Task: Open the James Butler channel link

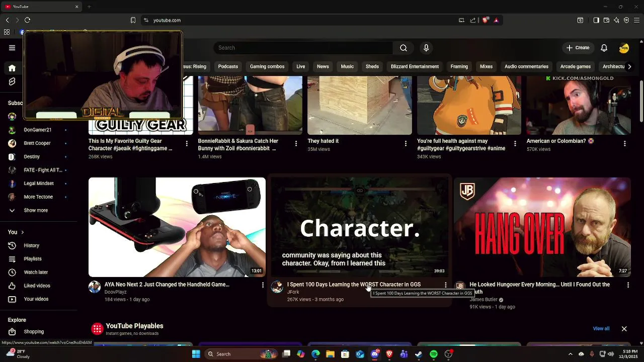Action: [x=484, y=300]
